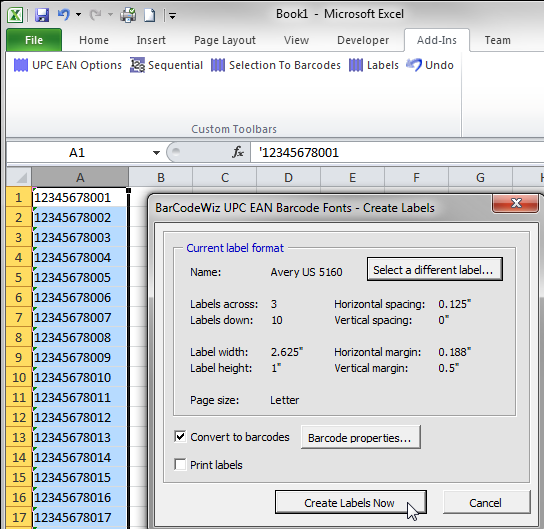Save the workbook with the floppy disk icon

(42, 15)
